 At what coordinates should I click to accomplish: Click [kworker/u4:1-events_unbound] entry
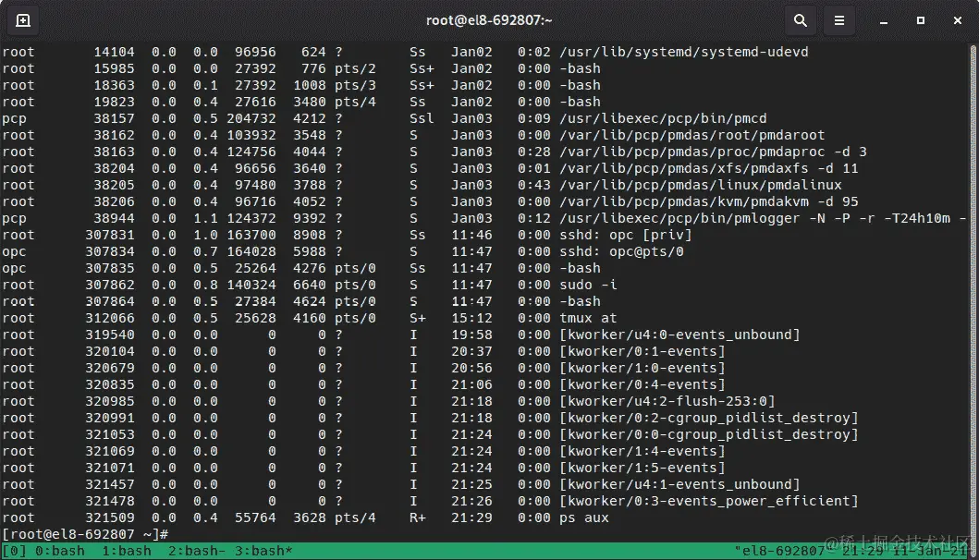pyautogui.click(x=679, y=484)
